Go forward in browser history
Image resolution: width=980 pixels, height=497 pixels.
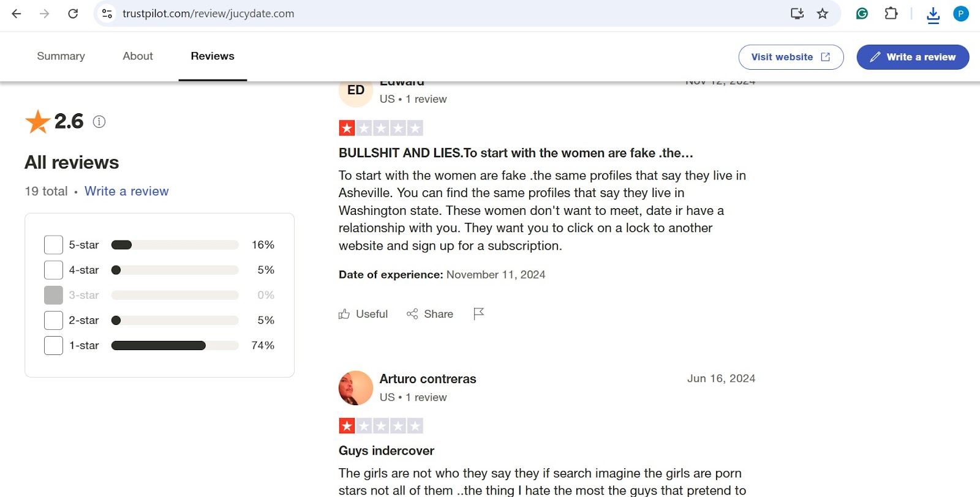point(44,13)
